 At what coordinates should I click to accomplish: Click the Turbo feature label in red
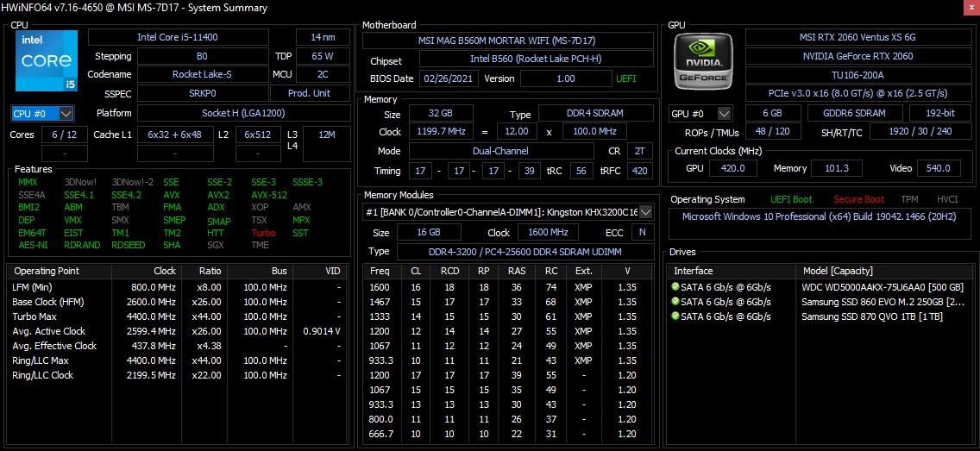click(x=263, y=233)
